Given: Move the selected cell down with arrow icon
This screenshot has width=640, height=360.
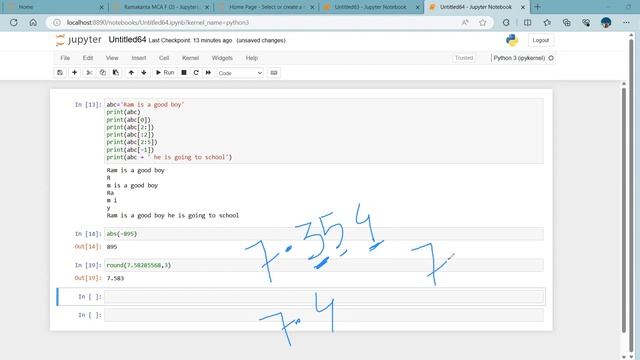Looking at the screenshot, I should (x=144, y=73).
